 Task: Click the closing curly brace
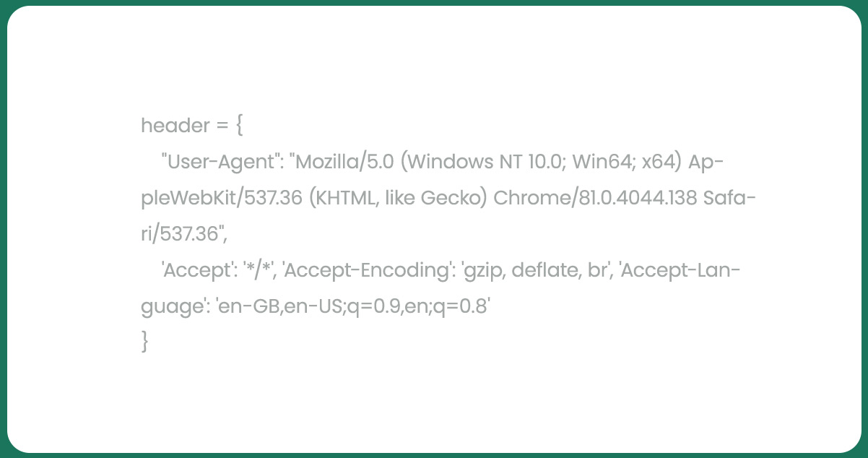145,342
